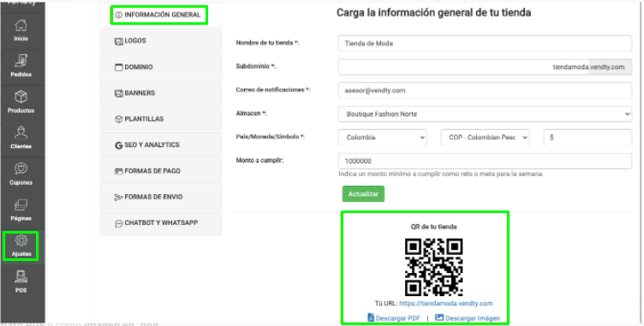Go to Pedidos in the sidebar
The width and height of the screenshot is (644, 326).
coord(21,67)
